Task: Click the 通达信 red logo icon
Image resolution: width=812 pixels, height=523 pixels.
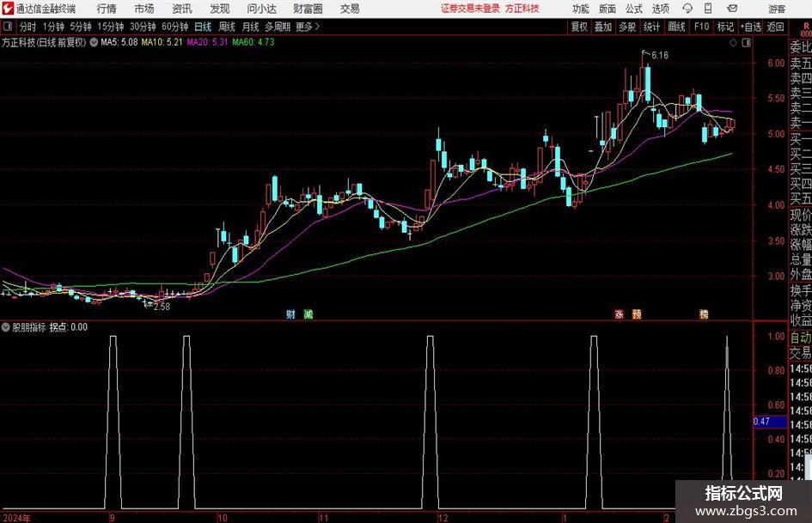Action: pos(8,9)
